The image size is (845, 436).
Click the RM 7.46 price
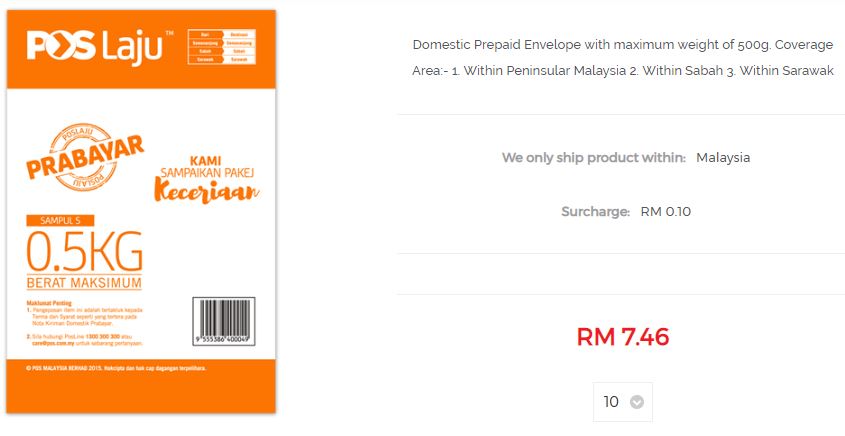(x=623, y=337)
